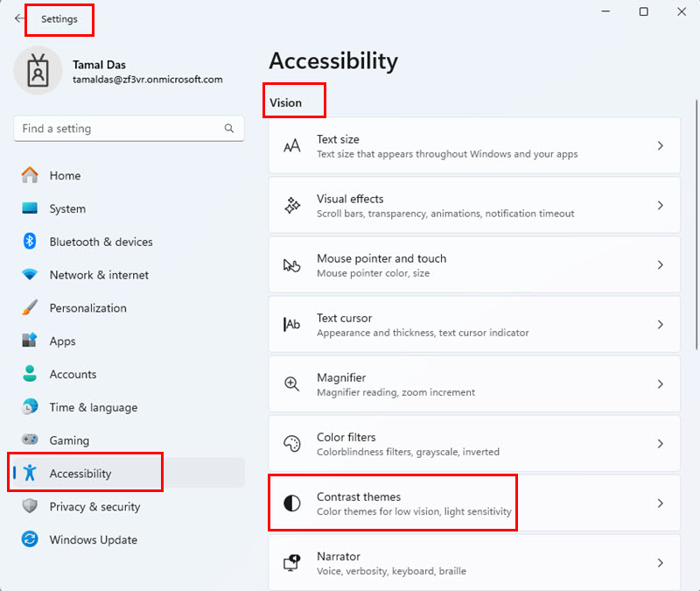This screenshot has height=591, width=700.
Task: Click the Home house icon
Action: tap(30, 175)
